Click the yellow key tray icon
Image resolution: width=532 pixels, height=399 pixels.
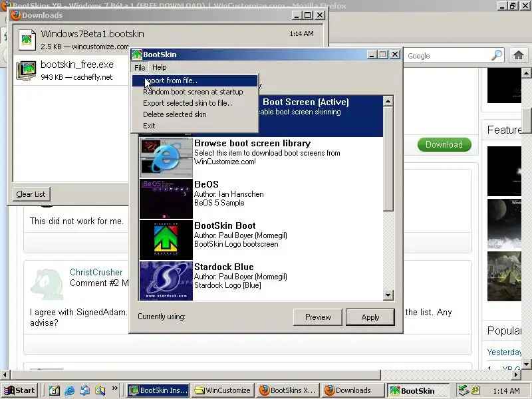click(475, 390)
